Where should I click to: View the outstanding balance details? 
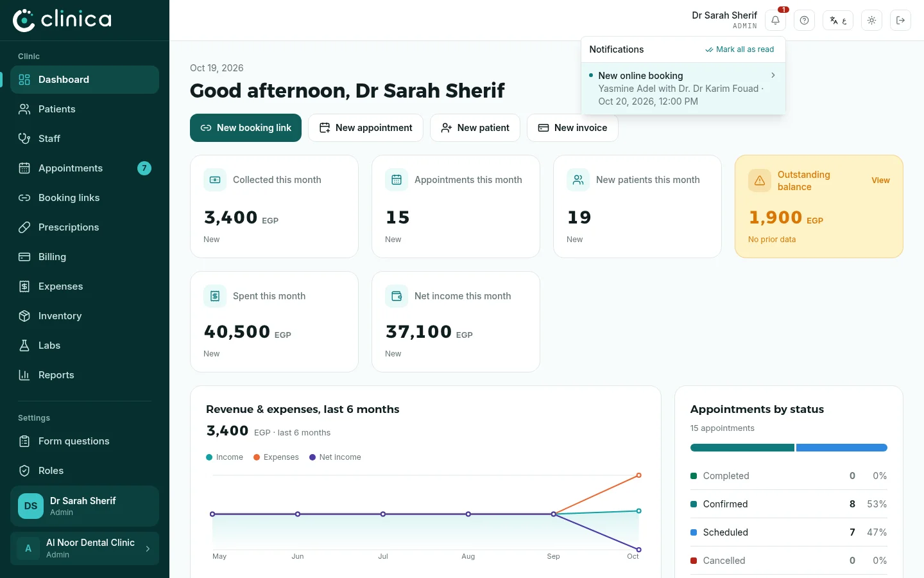(880, 180)
